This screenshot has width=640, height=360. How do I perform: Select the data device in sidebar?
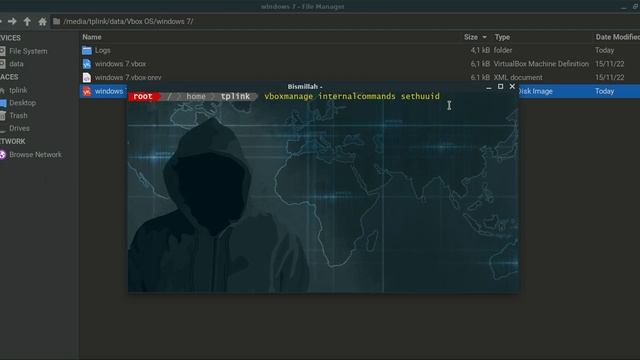coord(16,64)
